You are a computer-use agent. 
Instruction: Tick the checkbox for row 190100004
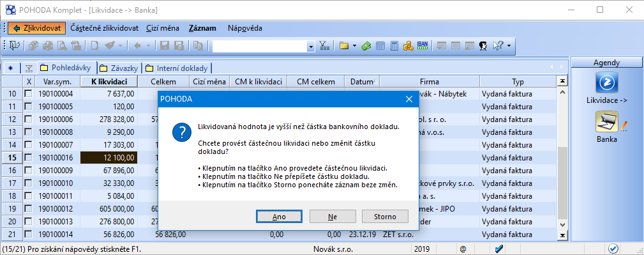click(x=28, y=94)
